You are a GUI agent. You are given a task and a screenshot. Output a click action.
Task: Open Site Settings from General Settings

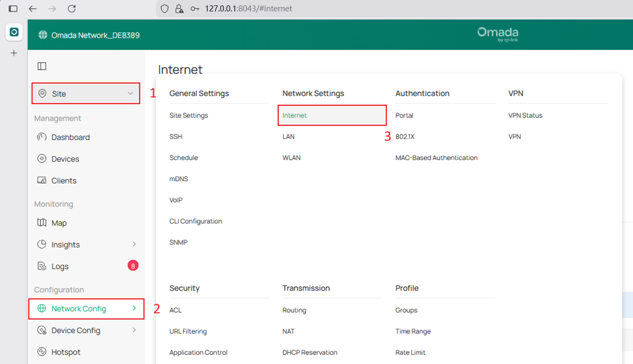pos(189,115)
